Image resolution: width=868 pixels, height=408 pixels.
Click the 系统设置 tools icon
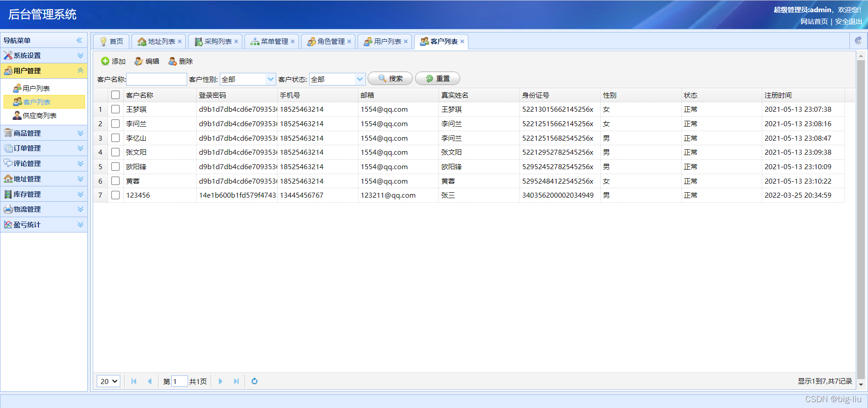click(x=8, y=55)
